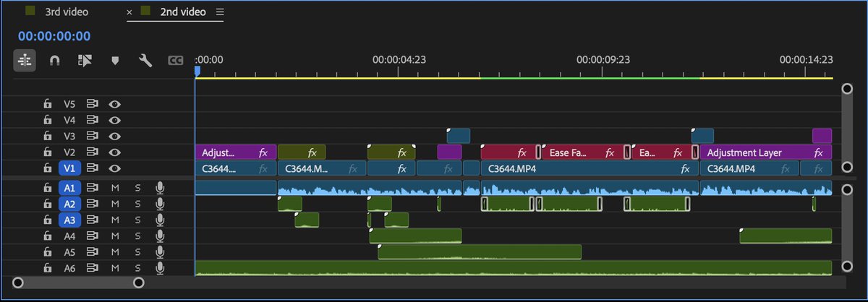Select the playhead marker on ruler
The width and height of the screenshot is (868, 302).
(196, 71)
